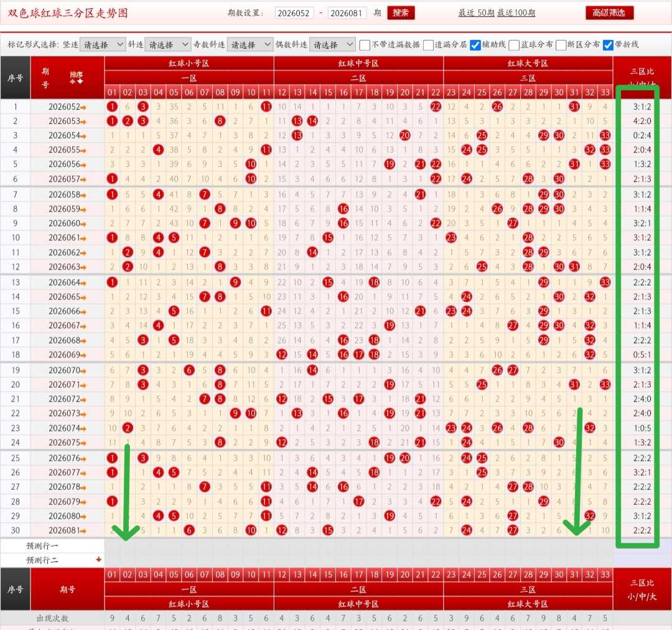Click the start period field 2026052
Viewport: 672px width, 630px height.
point(294,13)
